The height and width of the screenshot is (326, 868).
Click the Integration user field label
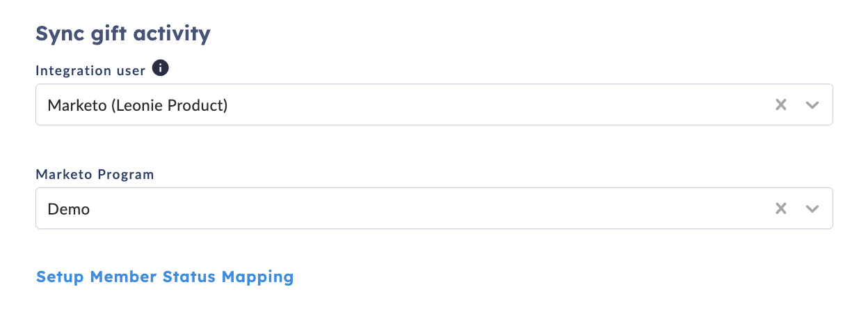click(x=90, y=70)
